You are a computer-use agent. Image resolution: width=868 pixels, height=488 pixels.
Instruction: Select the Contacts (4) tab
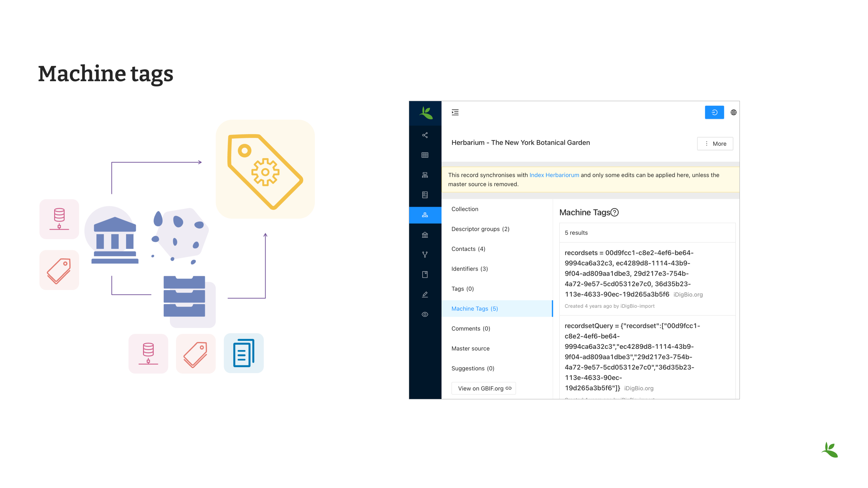click(468, 249)
